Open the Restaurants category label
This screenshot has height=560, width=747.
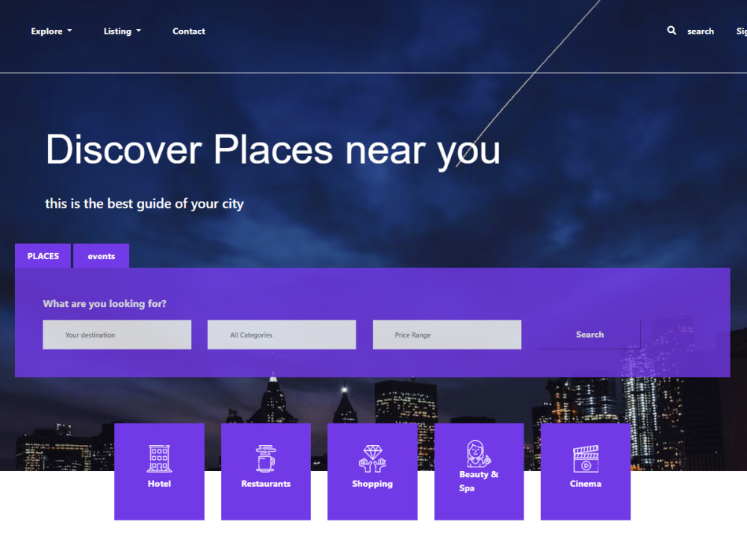266,483
